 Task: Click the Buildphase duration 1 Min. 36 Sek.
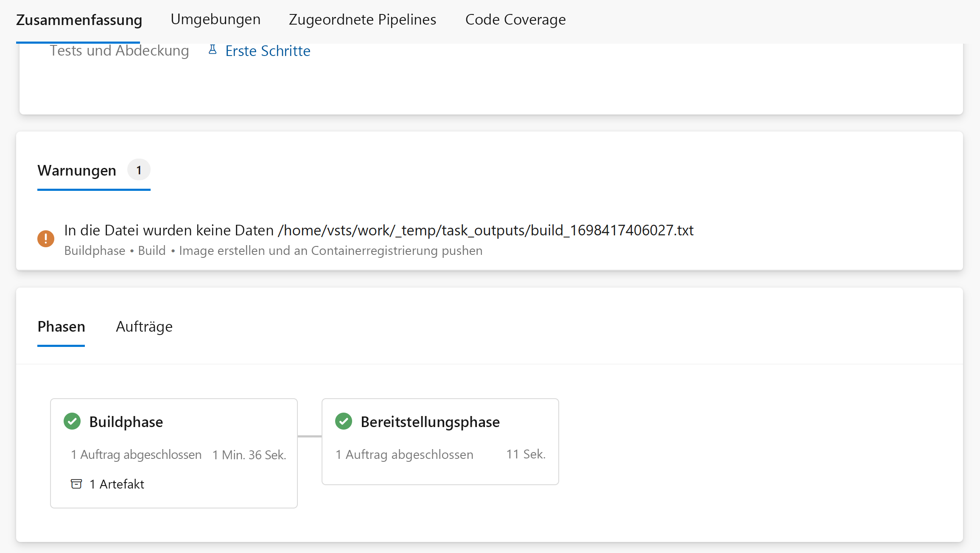[249, 455]
